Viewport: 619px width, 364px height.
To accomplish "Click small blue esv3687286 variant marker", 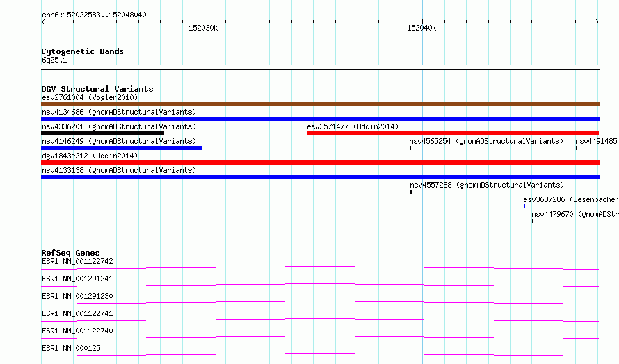I will pos(524,206).
